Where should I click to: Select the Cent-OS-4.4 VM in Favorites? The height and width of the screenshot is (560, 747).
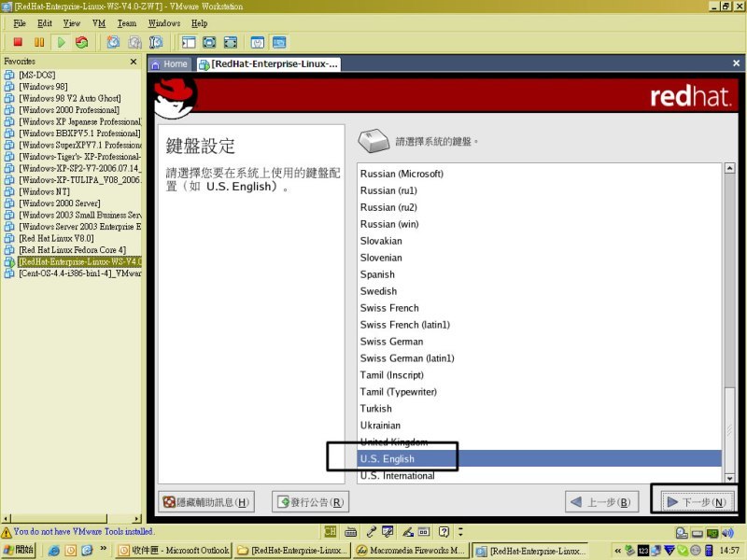80,273
